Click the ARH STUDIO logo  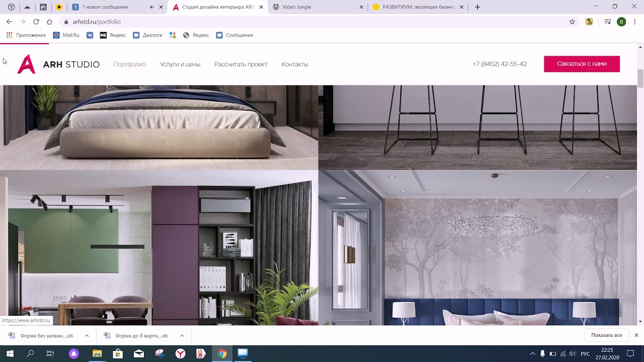(x=58, y=64)
